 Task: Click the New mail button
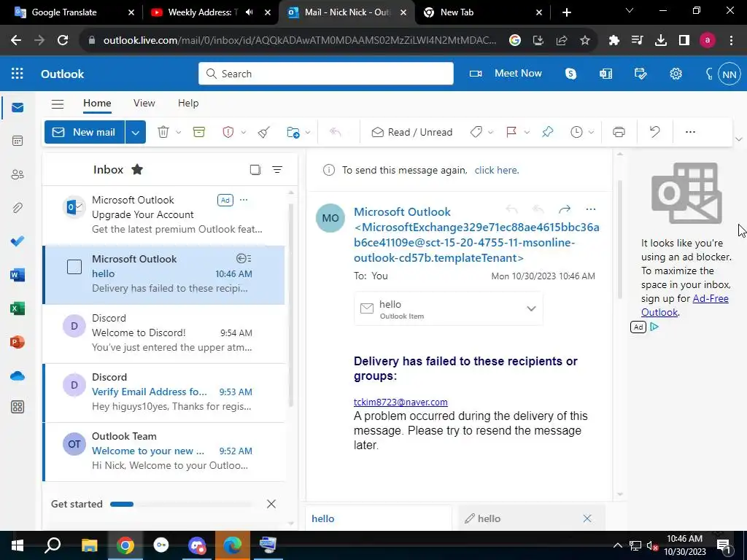(85, 133)
